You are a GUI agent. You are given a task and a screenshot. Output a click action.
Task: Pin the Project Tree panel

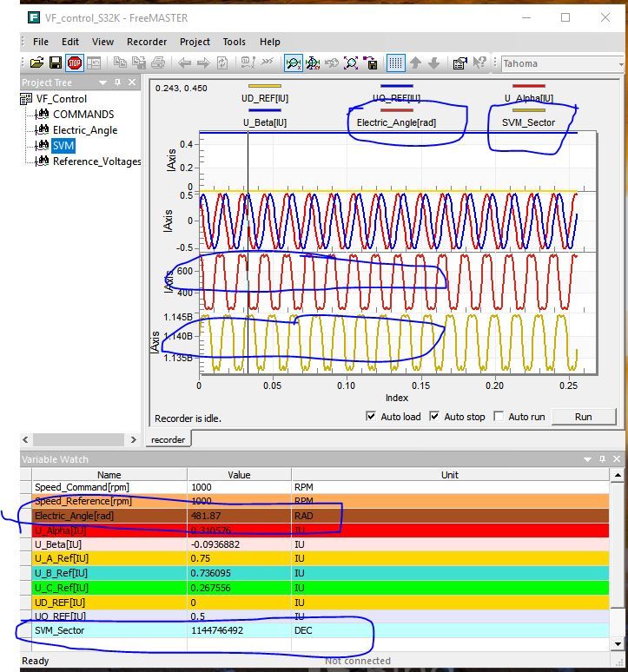117,82
